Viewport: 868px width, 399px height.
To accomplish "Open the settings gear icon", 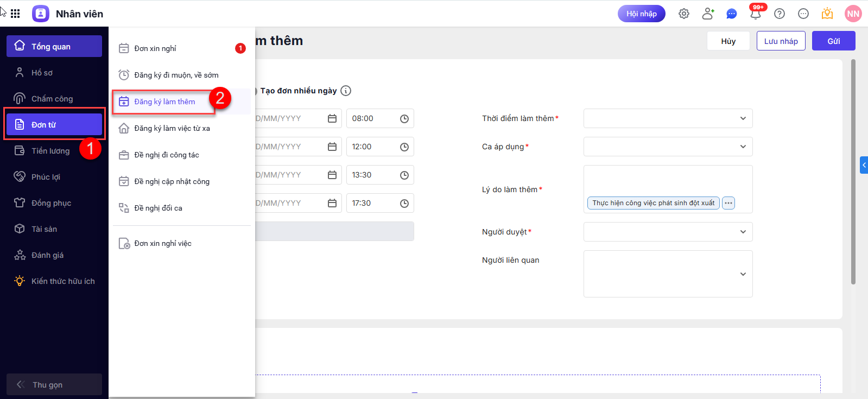I will [684, 14].
